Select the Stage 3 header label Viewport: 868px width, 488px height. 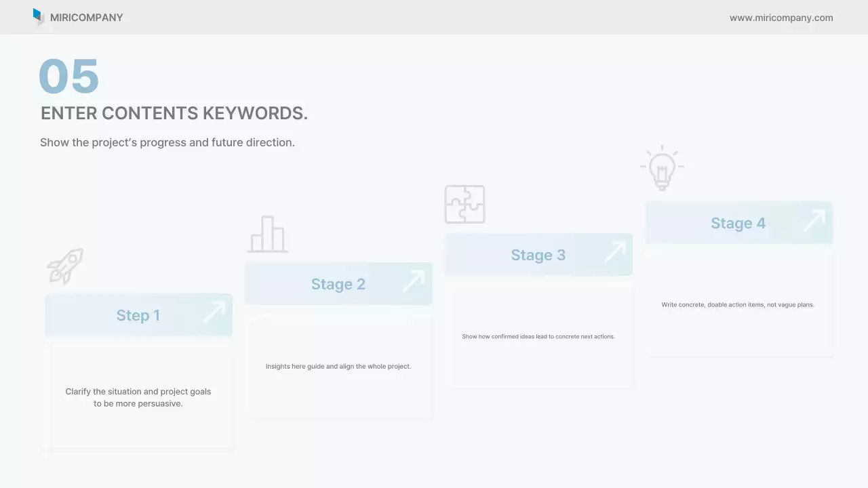pyautogui.click(x=538, y=255)
